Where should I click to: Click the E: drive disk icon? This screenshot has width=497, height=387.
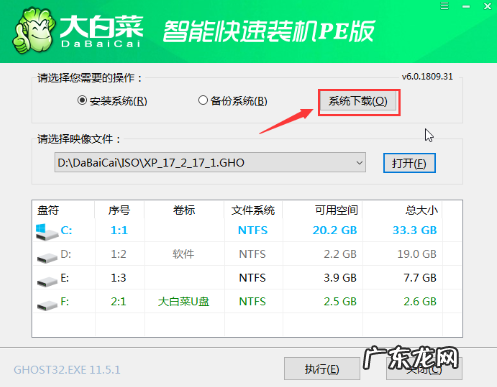[47, 281]
